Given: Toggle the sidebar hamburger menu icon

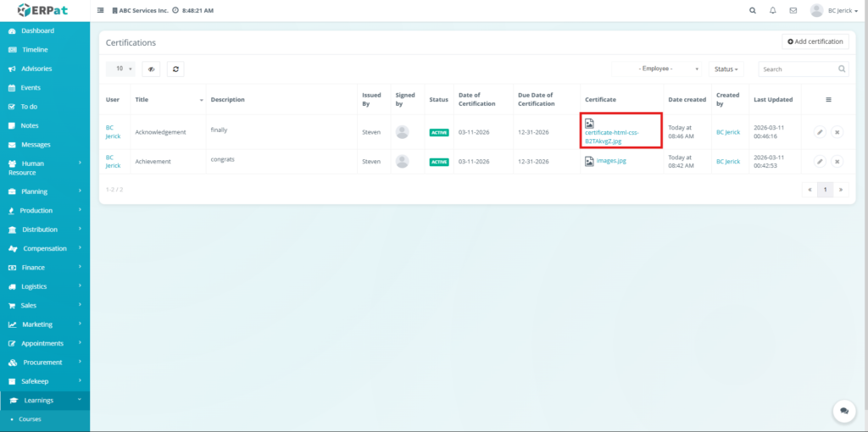Looking at the screenshot, I should pyautogui.click(x=102, y=10).
